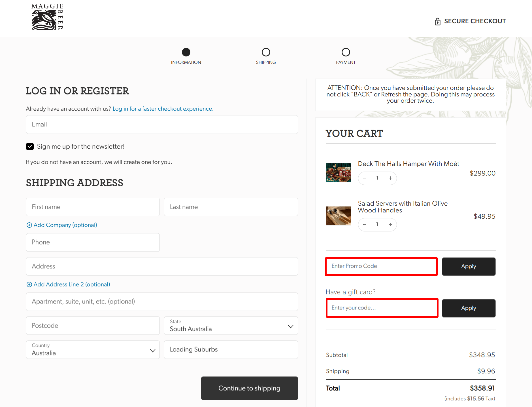Click the SHIPPING step circle
The width and height of the screenshot is (532, 407).
(266, 52)
